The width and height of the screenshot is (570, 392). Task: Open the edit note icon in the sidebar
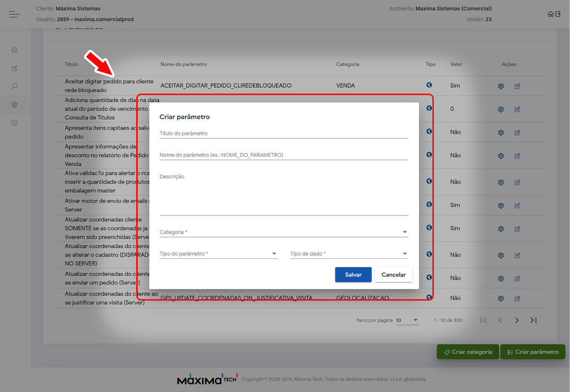(x=14, y=68)
